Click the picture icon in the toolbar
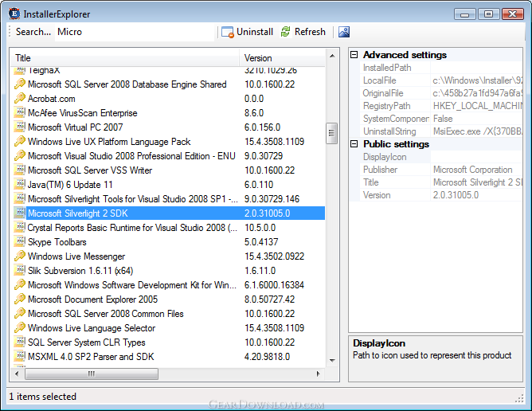This screenshot has height=411, width=532. point(344,32)
